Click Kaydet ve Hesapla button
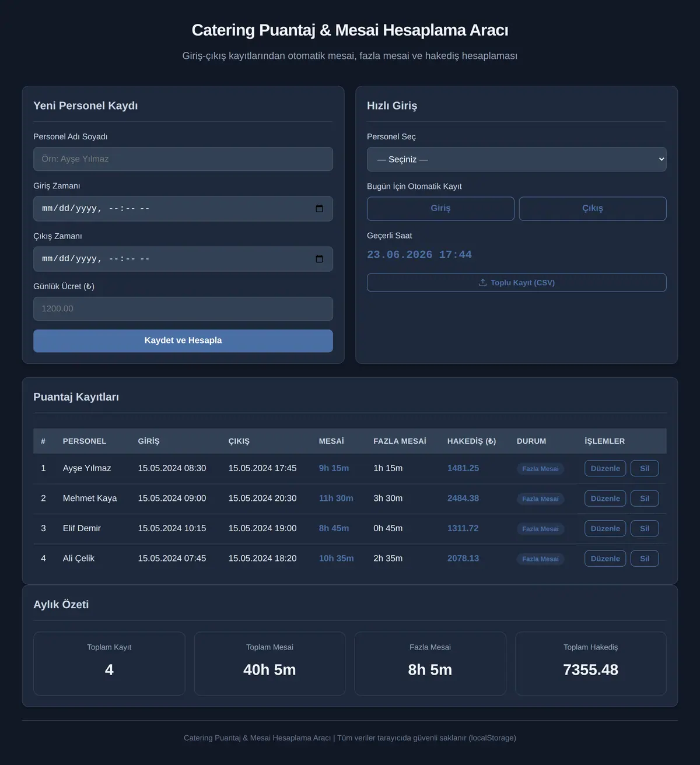Screen dimensions: 700x765 point(183,341)
